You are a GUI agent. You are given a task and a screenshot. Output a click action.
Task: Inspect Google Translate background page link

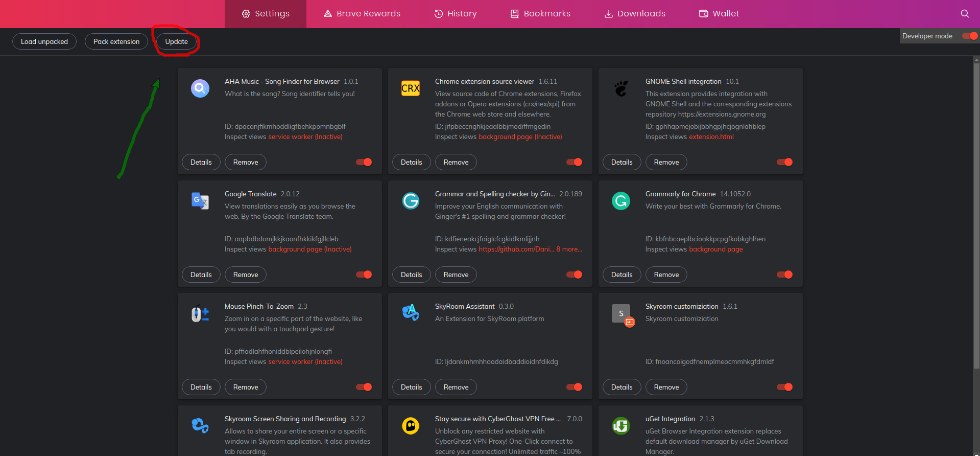click(x=310, y=249)
